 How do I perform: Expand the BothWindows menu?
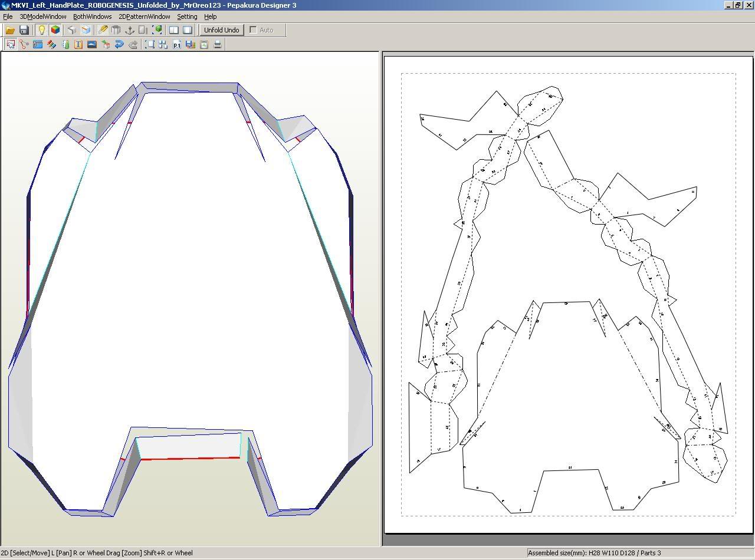coord(92,17)
